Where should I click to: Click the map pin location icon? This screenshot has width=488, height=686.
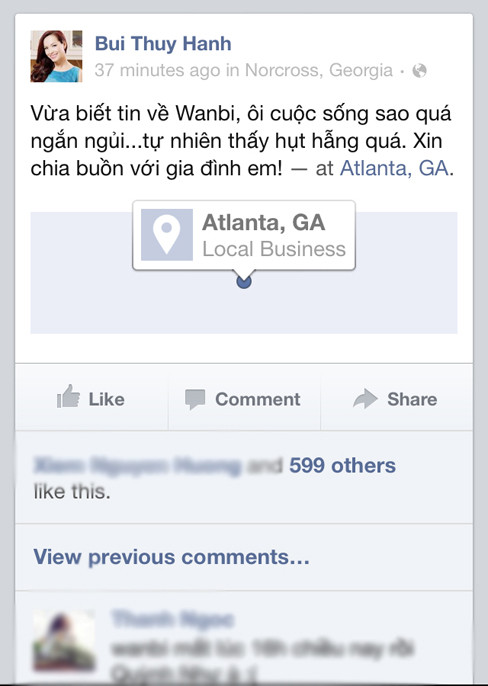[167, 235]
